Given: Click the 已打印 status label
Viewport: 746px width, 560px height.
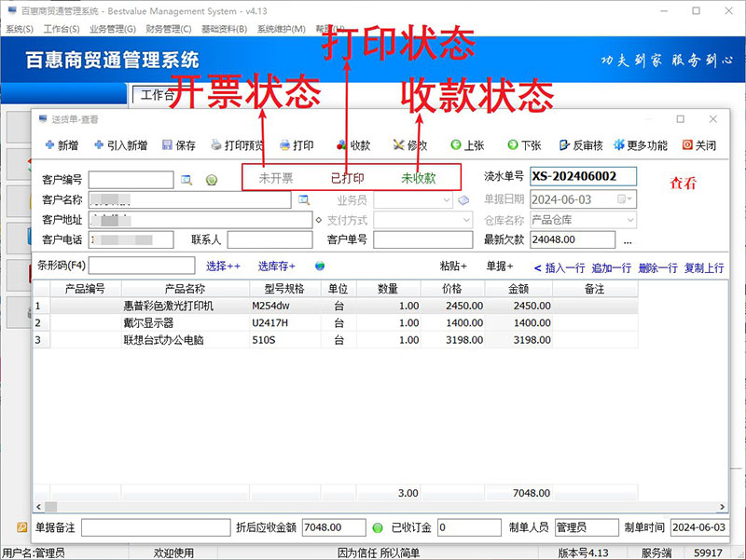Looking at the screenshot, I should tap(347, 178).
